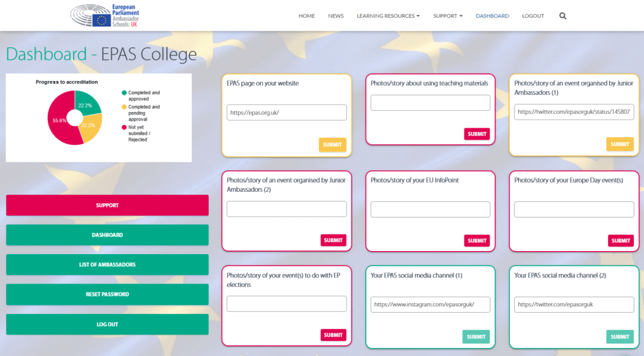This screenshot has width=644, height=356.
Task: Submit the EU InfoPoint photos/story card
Action: 477,240
